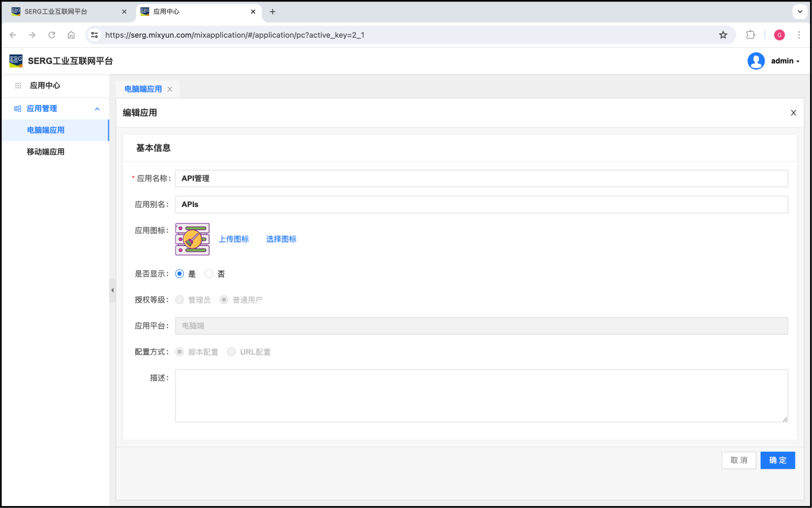Reload the page

(x=52, y=35)
